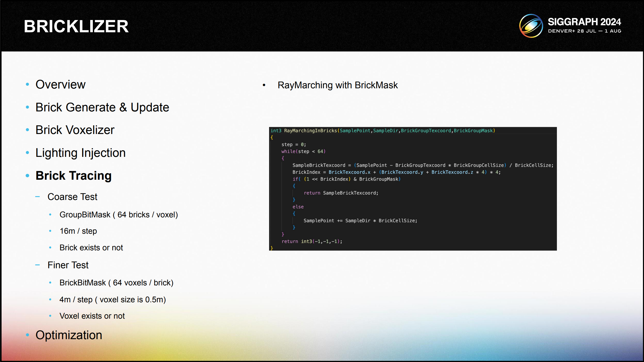Click the GroupBitMask 64 bricks bullet
The width and height of the screenshot is (644, 362).
[x=119, y=215]
